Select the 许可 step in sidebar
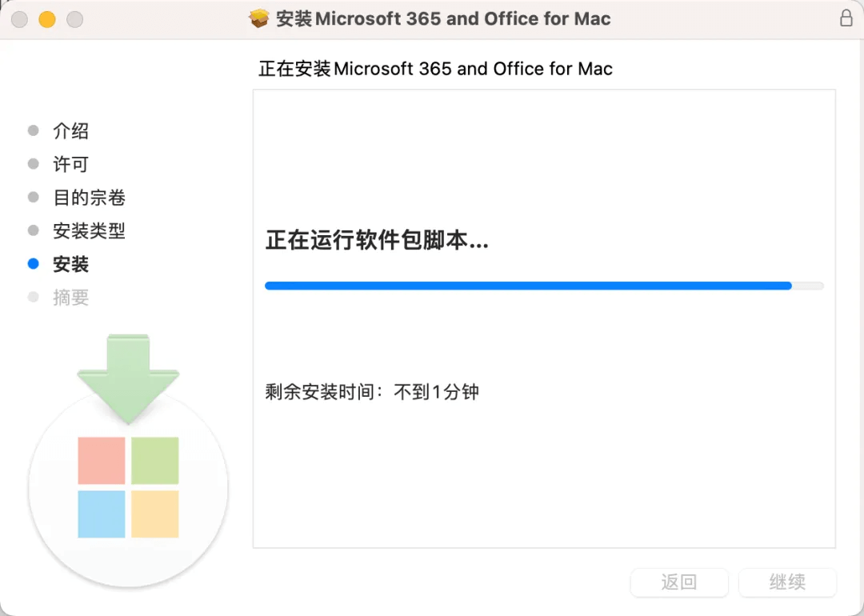This screenshot has height=616, width=864. (x=70, y=164)
